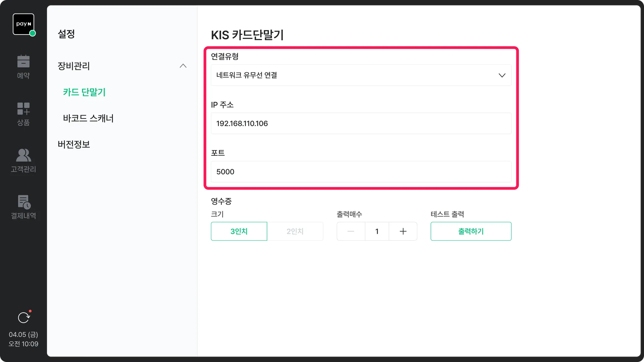Select 카드 단말기 menu item
The image size is (644, 362).
(x=84, y=92)
